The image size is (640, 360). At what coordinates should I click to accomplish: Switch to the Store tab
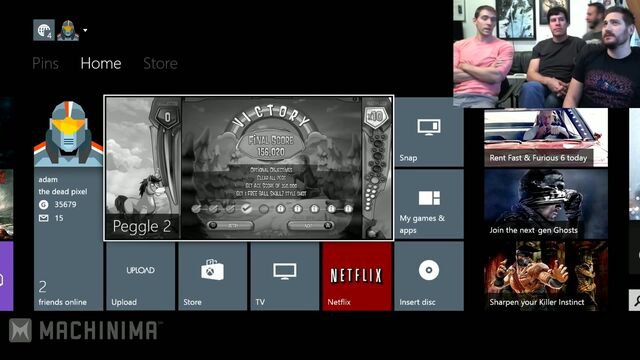click(160, 63)
